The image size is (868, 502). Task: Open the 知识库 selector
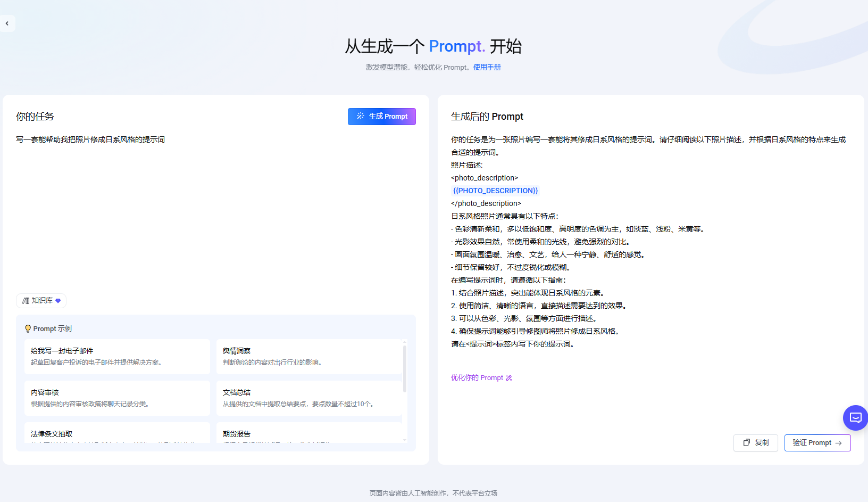pyautogui.click(x=41, y=301)
